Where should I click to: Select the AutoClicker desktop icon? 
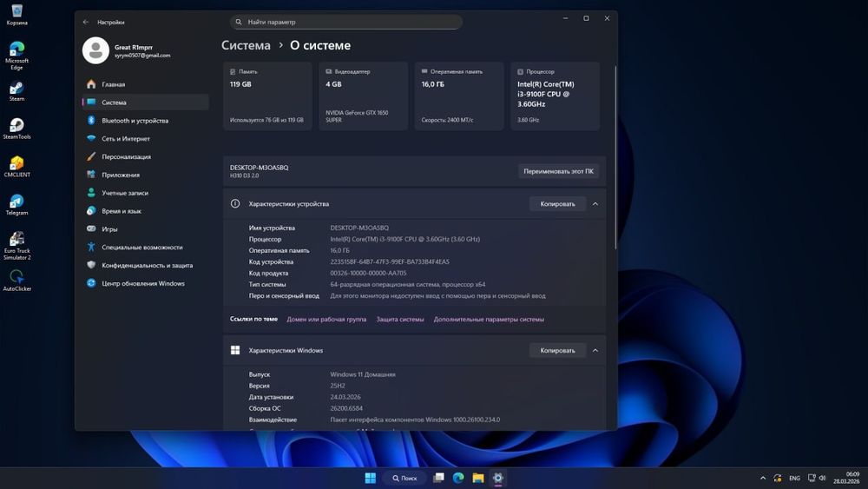pos(16,281)
